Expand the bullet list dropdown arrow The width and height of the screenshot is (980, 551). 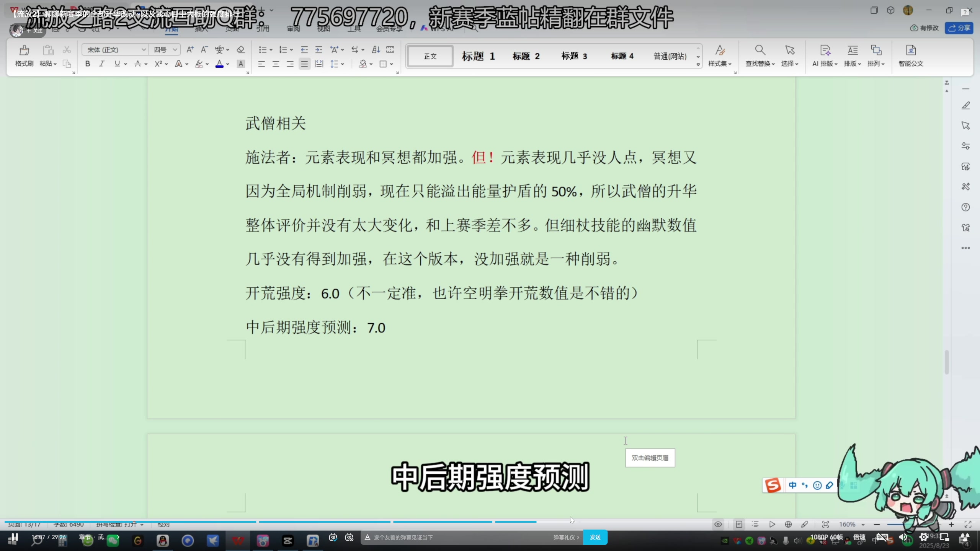click(271, 50)
